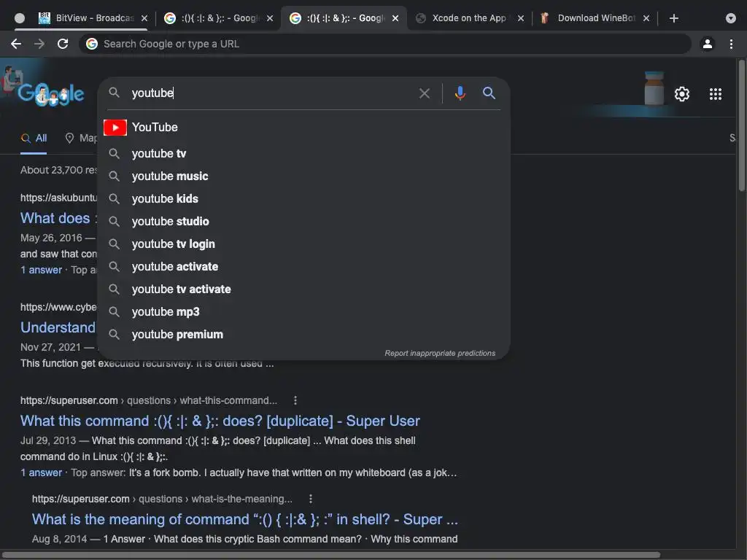Clear the search box with X

[424, 93]
